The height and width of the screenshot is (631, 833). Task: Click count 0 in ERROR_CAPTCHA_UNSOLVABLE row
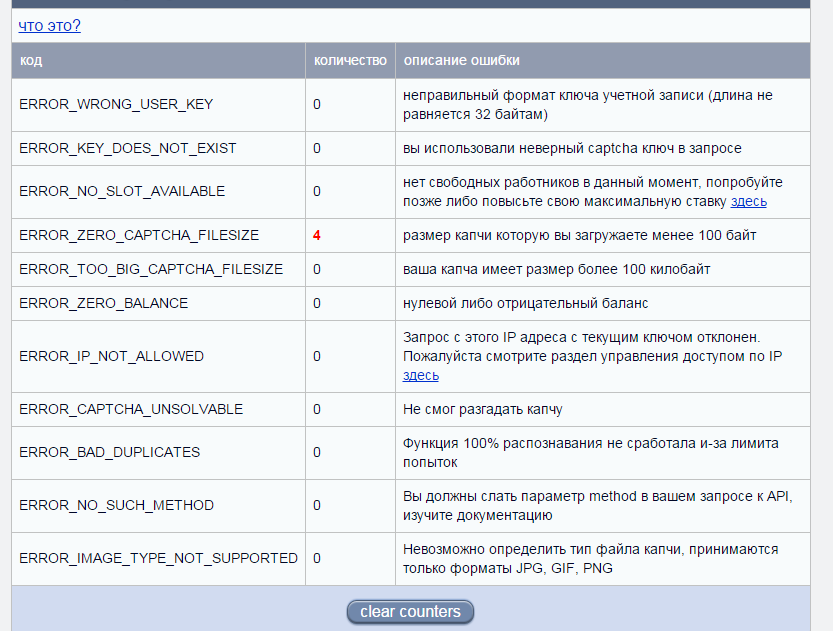(317, 410)
